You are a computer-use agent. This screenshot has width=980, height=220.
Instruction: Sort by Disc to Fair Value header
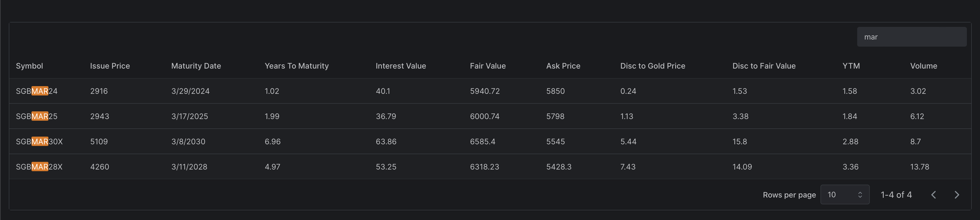click(x=764, y=66)
